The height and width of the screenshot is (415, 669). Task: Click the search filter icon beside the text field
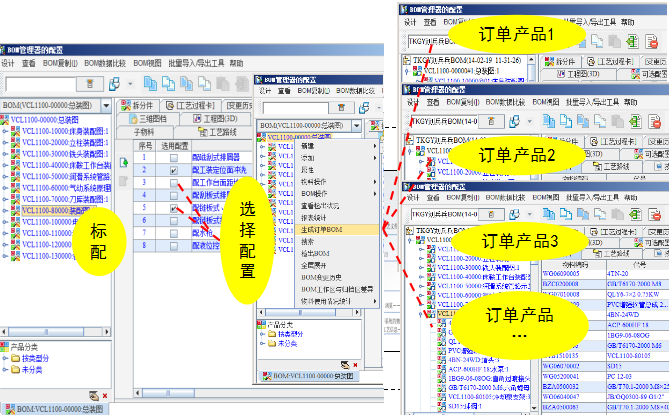pos(87,83)
